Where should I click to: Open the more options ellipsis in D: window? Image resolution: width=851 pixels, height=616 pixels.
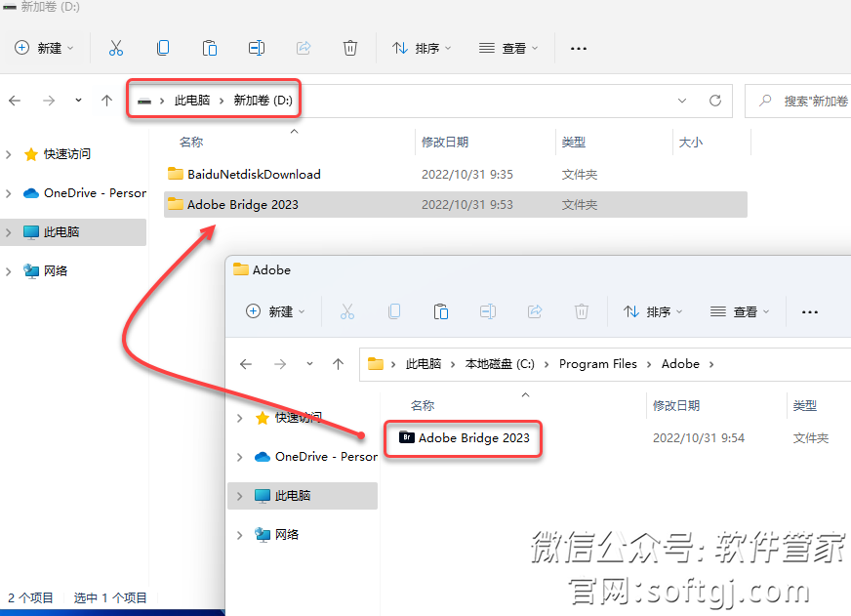(x=579, y=48)
